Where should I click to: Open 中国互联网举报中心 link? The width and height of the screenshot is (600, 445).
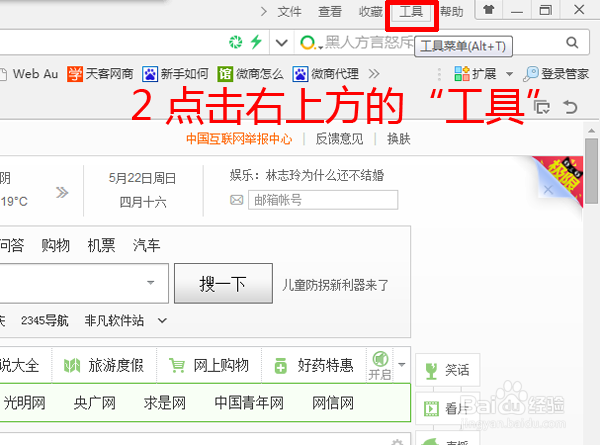(x=239, y=139)
